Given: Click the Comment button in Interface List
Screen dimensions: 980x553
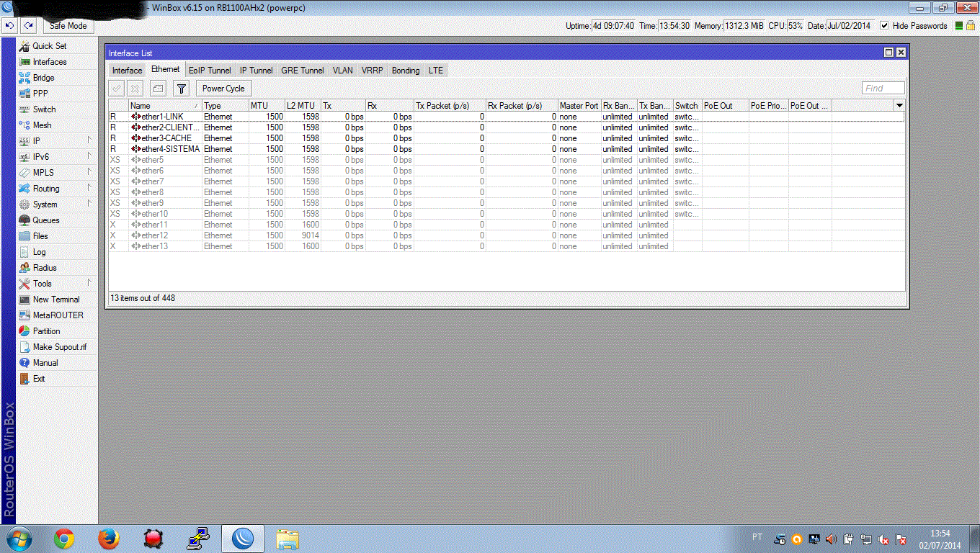Looking at the screenshot, I should [158, 89].
